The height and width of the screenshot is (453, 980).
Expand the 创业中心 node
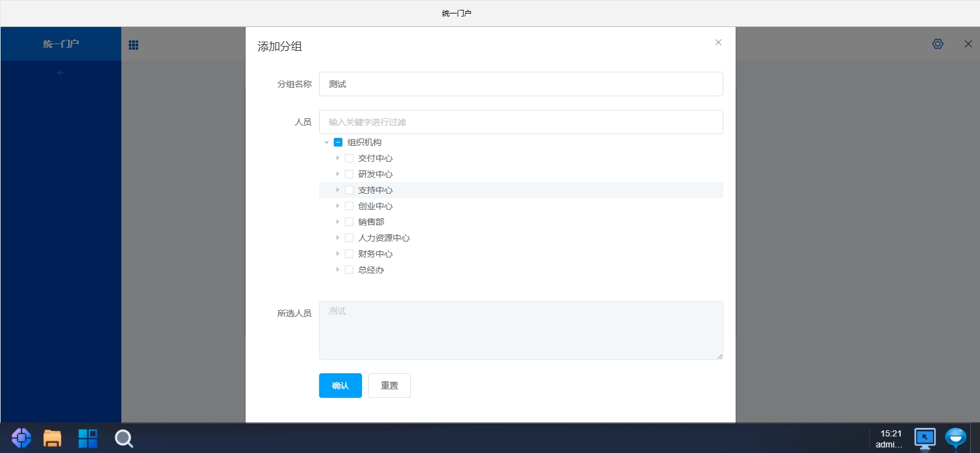coord(337,206)
